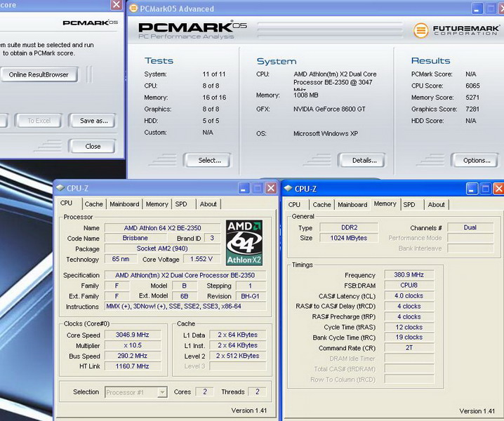Screen dimensions: 504x421
Task: Click the Select... button under Tests
Action: 207,160
